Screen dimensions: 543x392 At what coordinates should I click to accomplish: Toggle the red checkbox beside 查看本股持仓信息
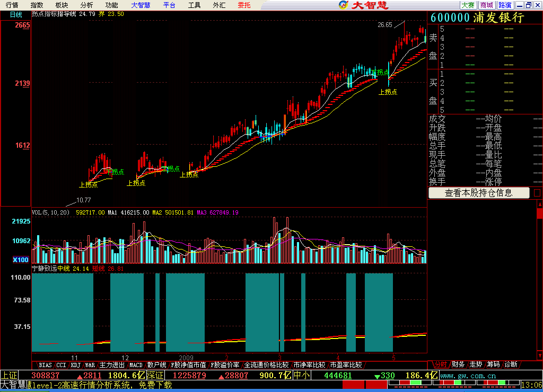click(x=537, y=193)
